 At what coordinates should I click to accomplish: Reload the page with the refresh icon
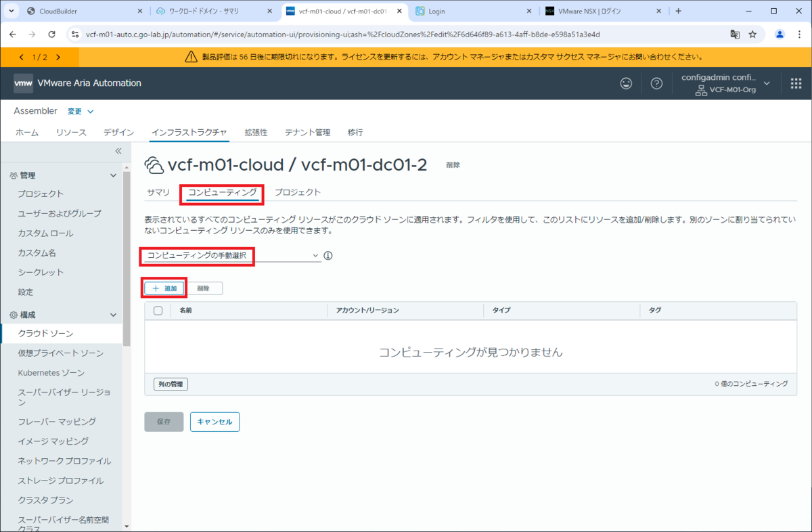(x=52, y=35)
